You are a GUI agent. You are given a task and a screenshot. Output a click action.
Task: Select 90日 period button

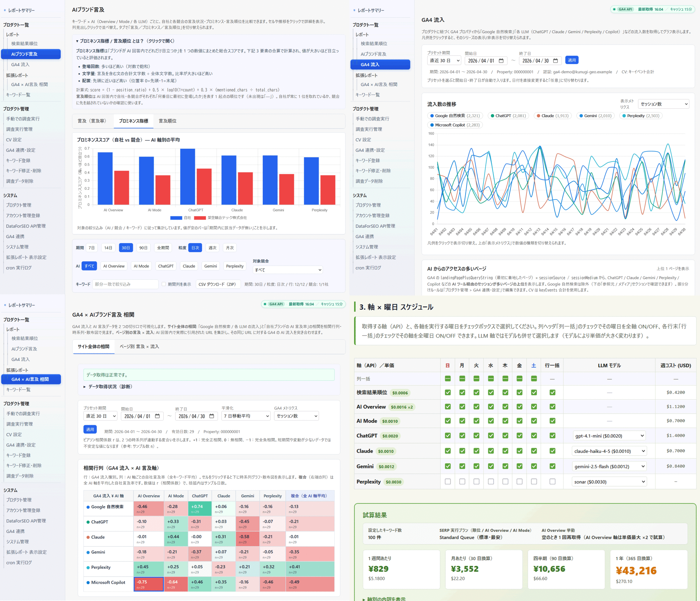[x=143, y=248]
